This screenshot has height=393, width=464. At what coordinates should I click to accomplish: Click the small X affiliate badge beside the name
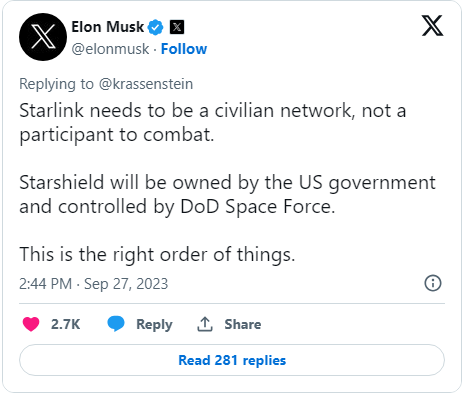pyautogui.click(x=177, y=27)
